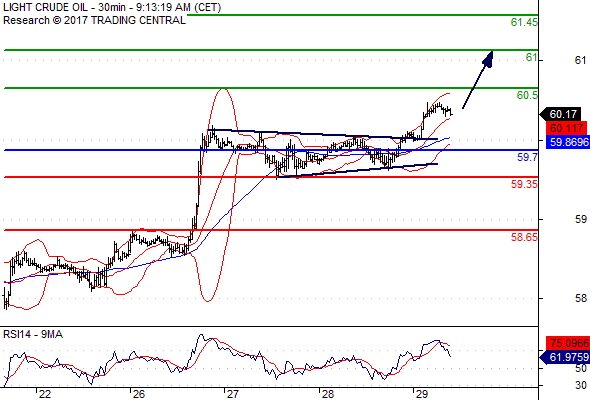
Task: Select the red 60.117 price label
Action: [566, 128]
